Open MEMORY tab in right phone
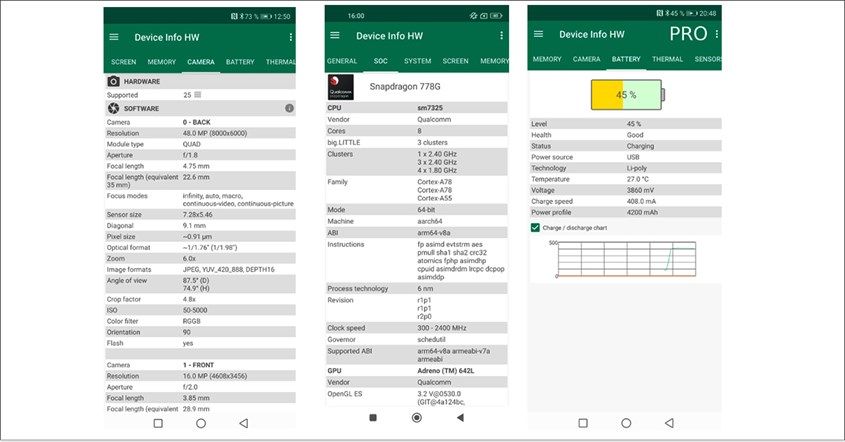The width and height of the screenshot is (845, 442). (x=547, y=59)
